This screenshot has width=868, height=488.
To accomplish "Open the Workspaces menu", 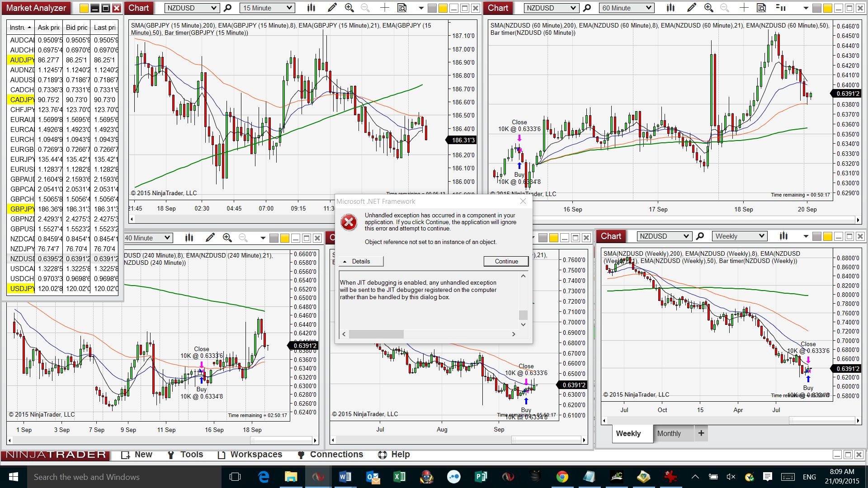I will point(250,455).
